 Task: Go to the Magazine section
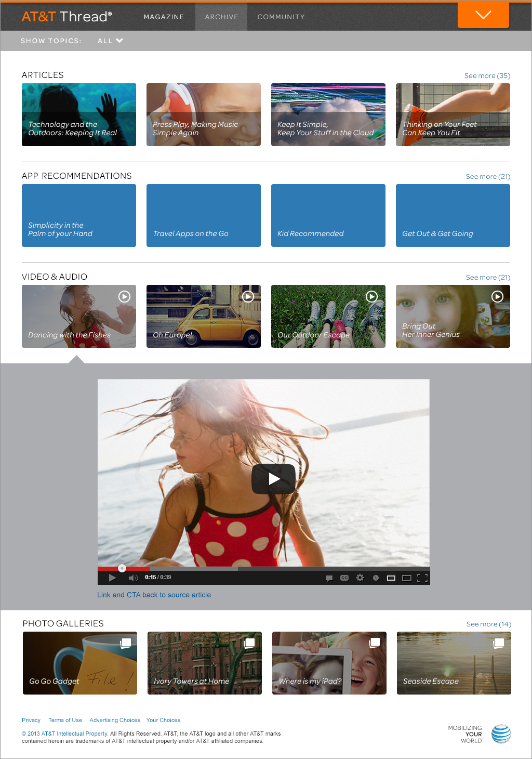164,17
